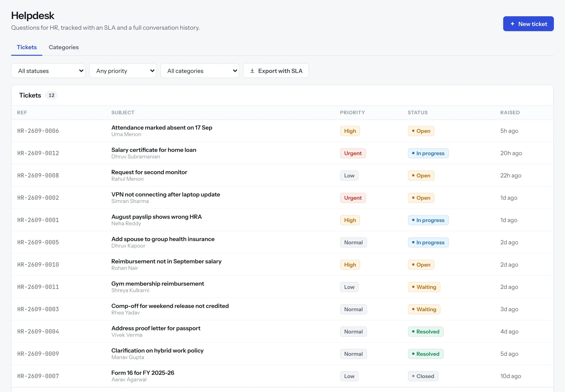
Task: Click reference HR-2609-0007
Action: 38,376
